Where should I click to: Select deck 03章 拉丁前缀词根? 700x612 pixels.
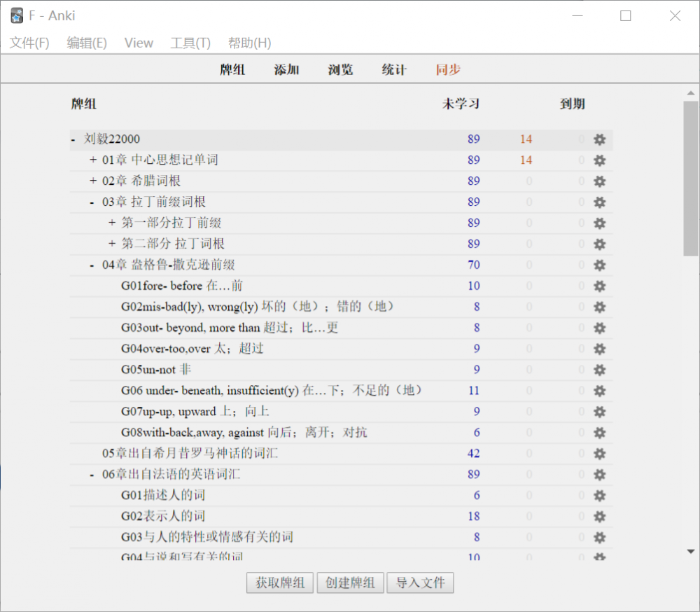click(153, 202)
